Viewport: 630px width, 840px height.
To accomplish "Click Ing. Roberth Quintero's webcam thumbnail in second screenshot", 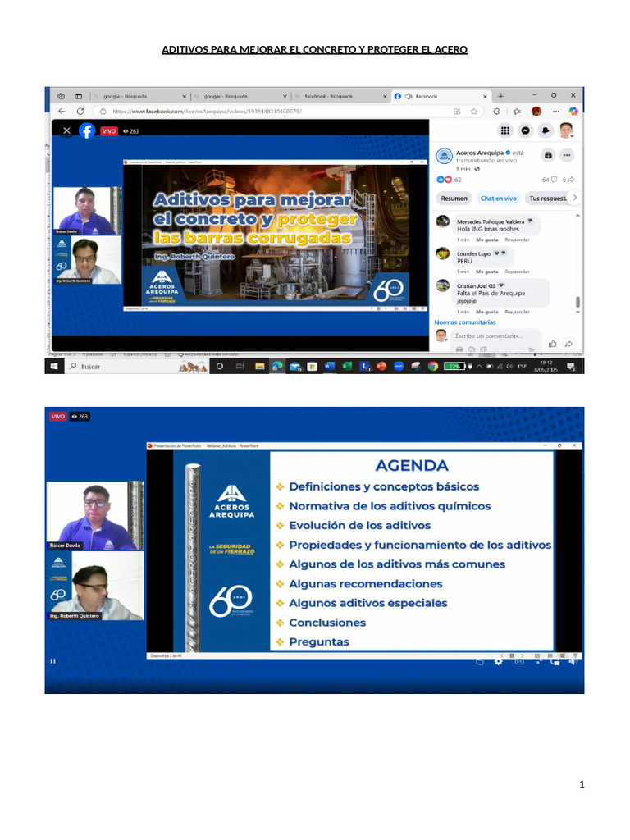I will [x=95, y=586].
